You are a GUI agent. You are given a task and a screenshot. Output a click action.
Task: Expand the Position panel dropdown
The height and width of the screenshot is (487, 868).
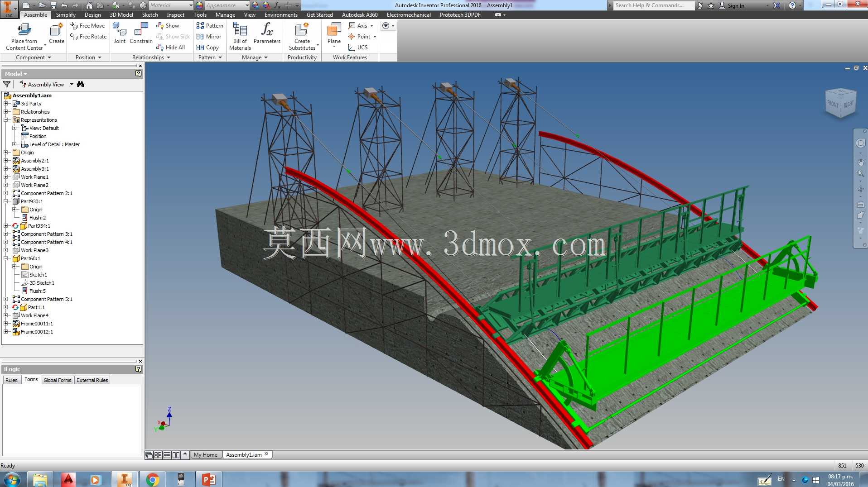[x=88, y=57]
